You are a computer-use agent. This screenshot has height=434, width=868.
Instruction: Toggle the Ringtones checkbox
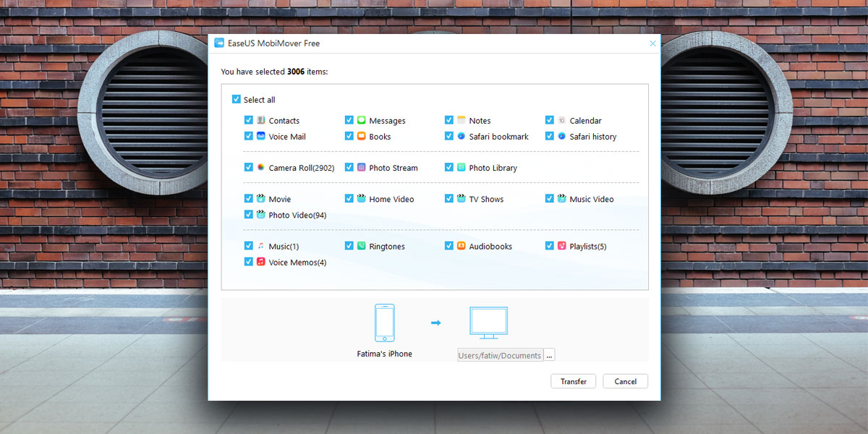tap(349, 246)
